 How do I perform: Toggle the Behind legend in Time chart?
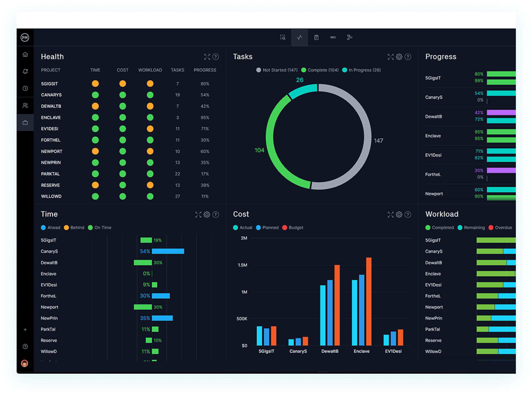(74, 228)
